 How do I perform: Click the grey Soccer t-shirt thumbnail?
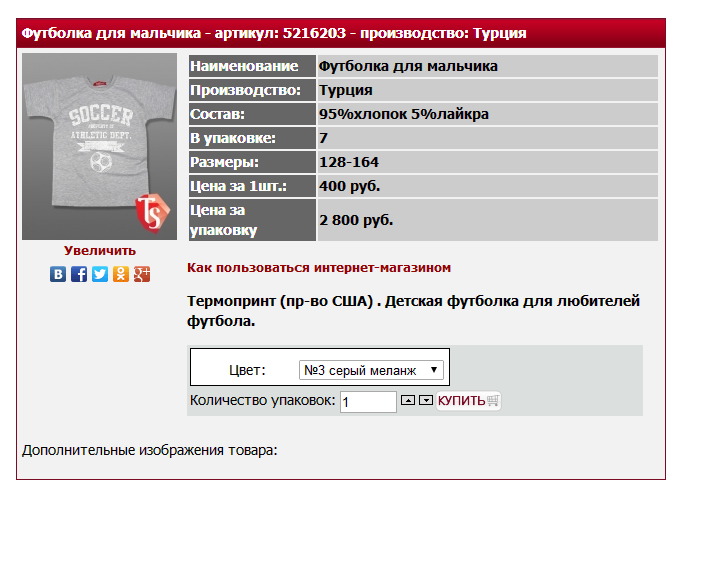tap(99, 146)
